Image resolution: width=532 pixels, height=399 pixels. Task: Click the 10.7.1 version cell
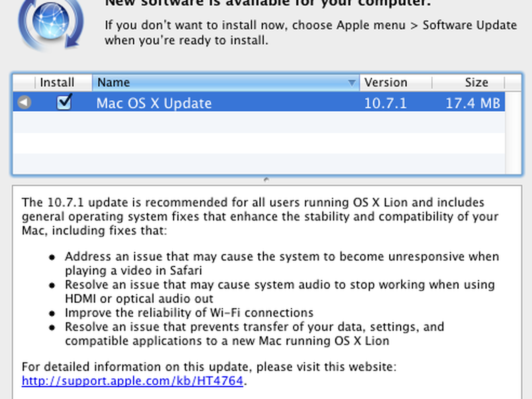coord(385,103)
